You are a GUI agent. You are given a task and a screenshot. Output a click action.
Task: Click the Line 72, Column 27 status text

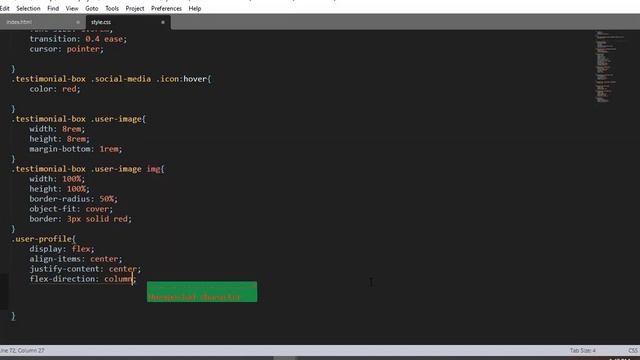click(x=22, y=351)
